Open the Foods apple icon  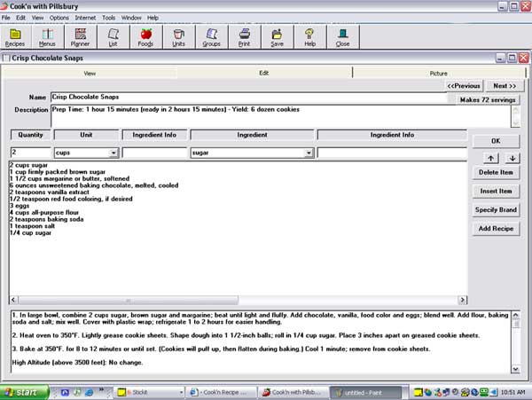click(145, 37)
